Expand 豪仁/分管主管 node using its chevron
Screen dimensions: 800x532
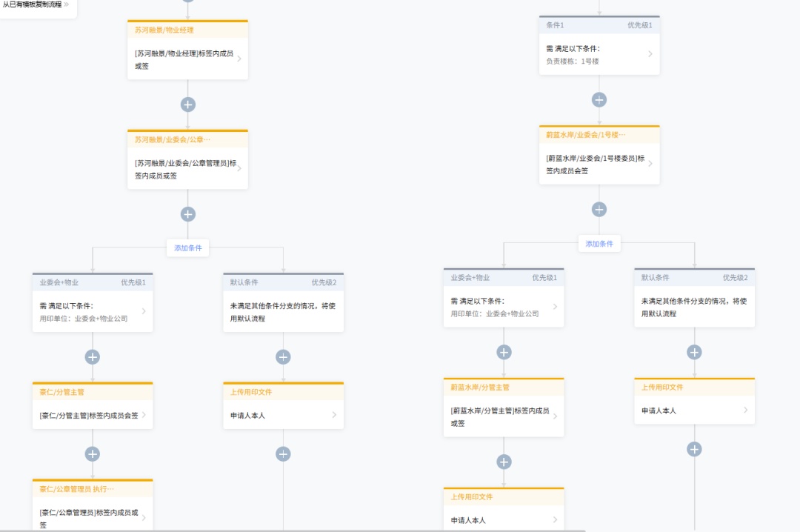(144, 416)
